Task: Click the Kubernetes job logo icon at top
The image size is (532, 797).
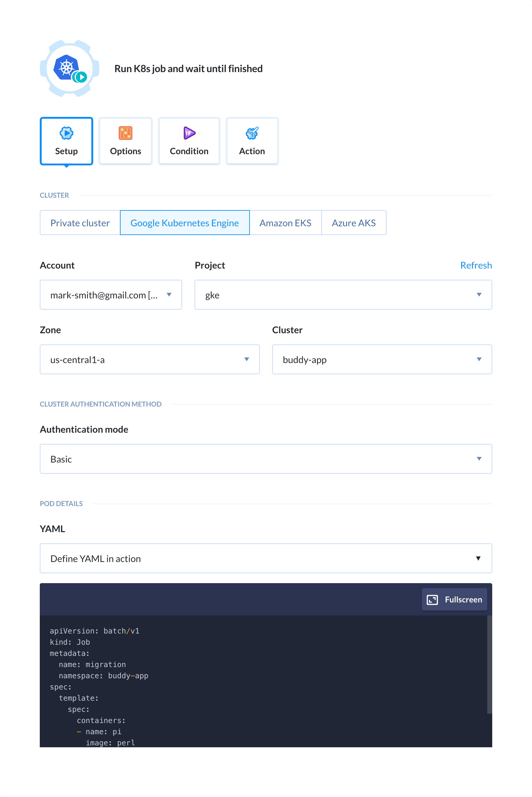Action: (x=69, y=68)
